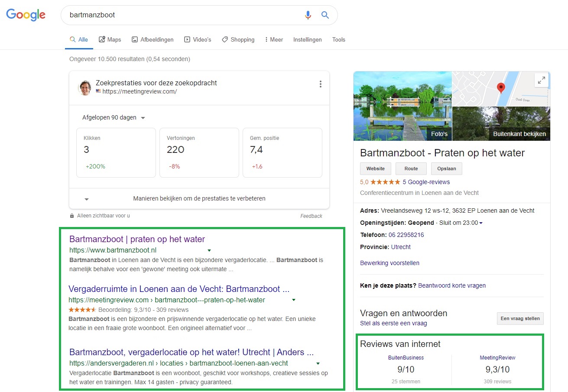Open the Tools option
Screen dimensions: 568x392
[x=339, y=39]
